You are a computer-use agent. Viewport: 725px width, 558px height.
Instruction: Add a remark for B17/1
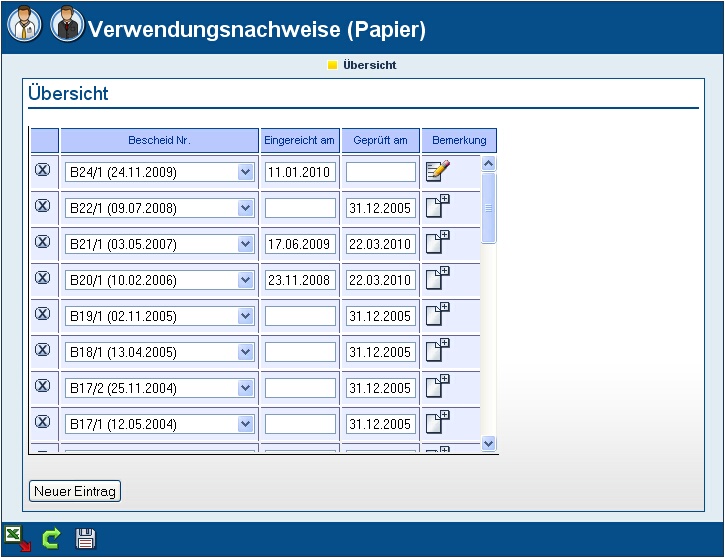point(437,422)
